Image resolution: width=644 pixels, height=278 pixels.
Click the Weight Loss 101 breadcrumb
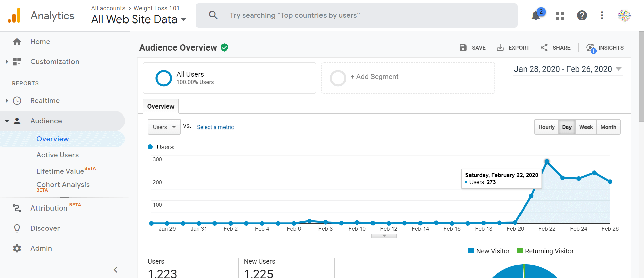point(156,8)
